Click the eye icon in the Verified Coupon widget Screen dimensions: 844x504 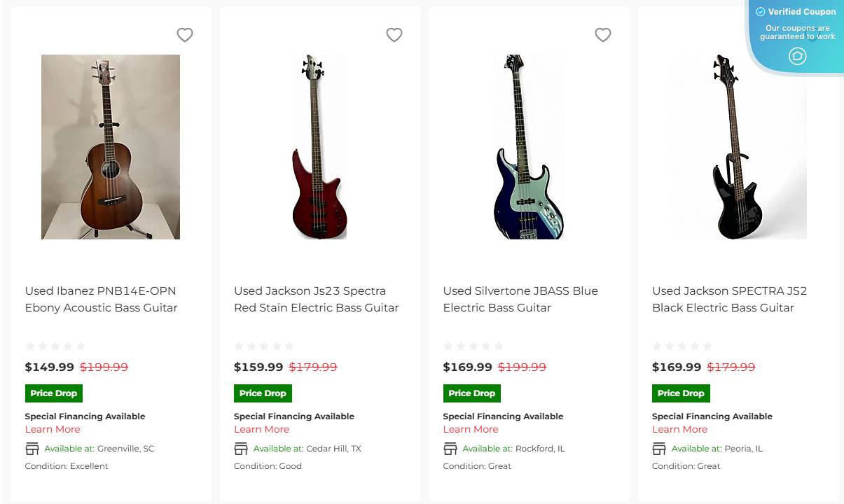797,56
